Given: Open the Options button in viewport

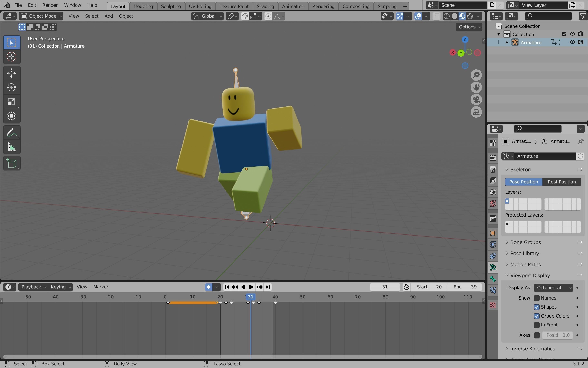Looking at the screenshot, I should tap(469, 27).
